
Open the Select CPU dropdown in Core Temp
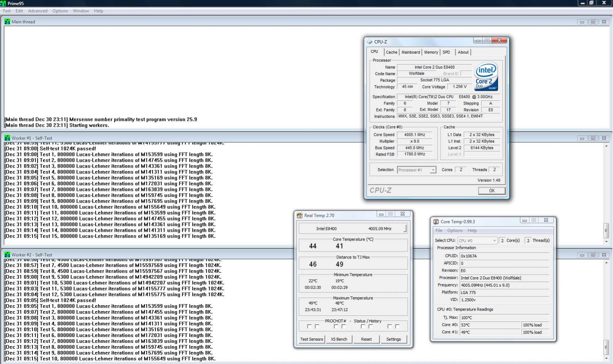pyautogui.click(x=494, y=241)
